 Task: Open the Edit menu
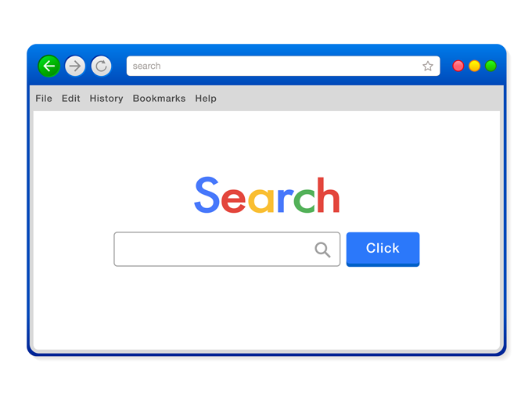71,99
